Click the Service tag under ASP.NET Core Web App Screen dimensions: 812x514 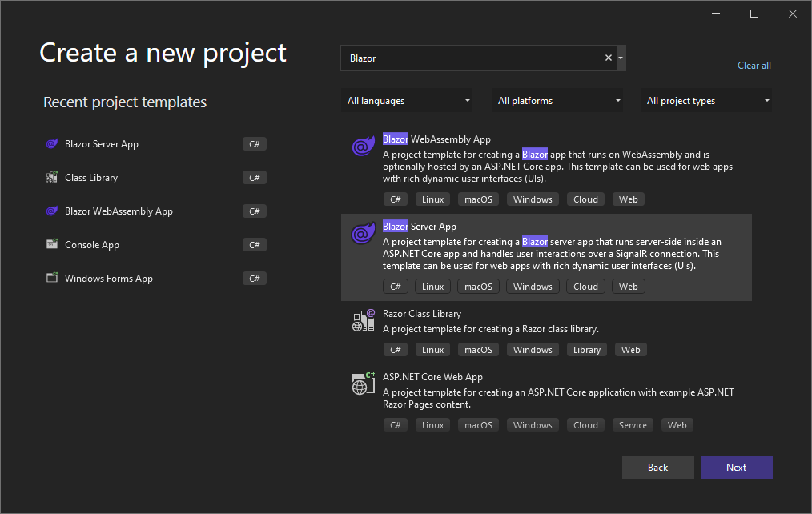coord(633,425)
